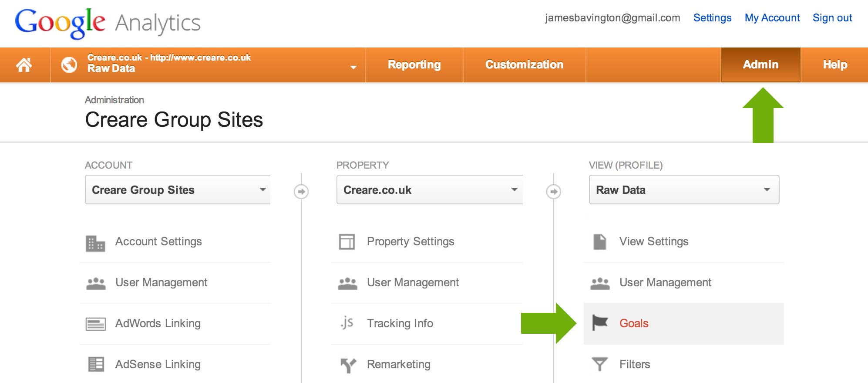This screenshot has width=868, height=383.
Task: Open Filters under View (Profile)
Action: 635,364
